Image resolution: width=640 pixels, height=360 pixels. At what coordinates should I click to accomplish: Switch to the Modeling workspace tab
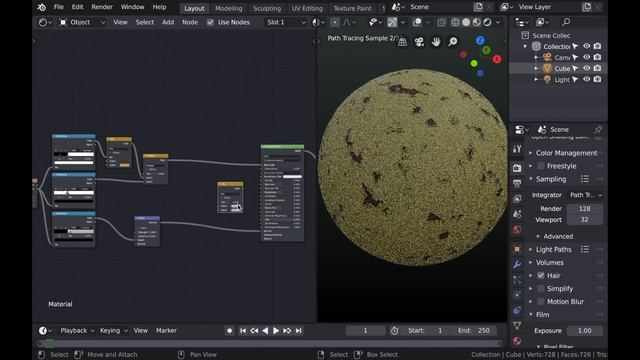(x=229, y=8)
